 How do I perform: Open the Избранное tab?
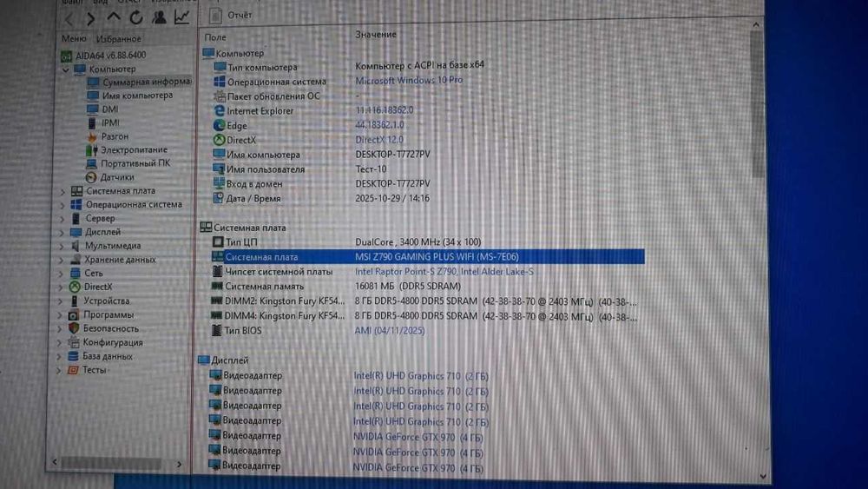coord(118,39)
